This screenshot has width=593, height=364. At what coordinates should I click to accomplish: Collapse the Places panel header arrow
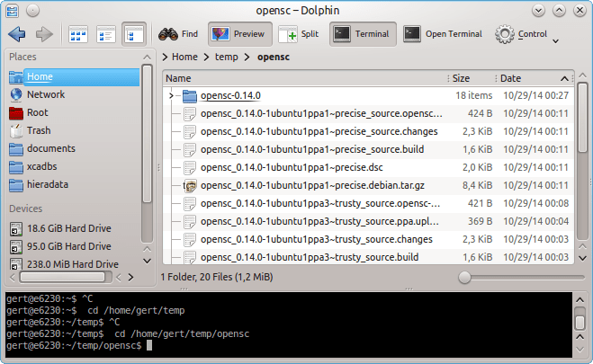pos(147,58)
